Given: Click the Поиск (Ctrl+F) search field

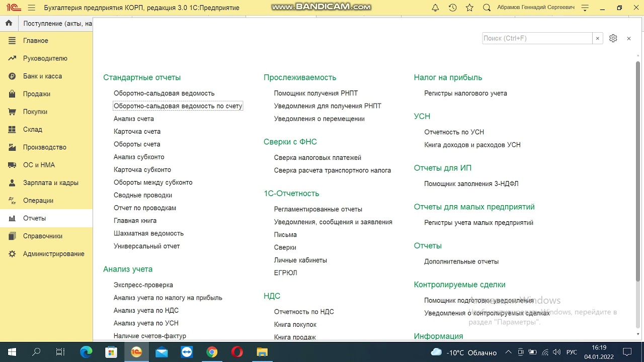Looking at the screenshot, I should (537, 38).
